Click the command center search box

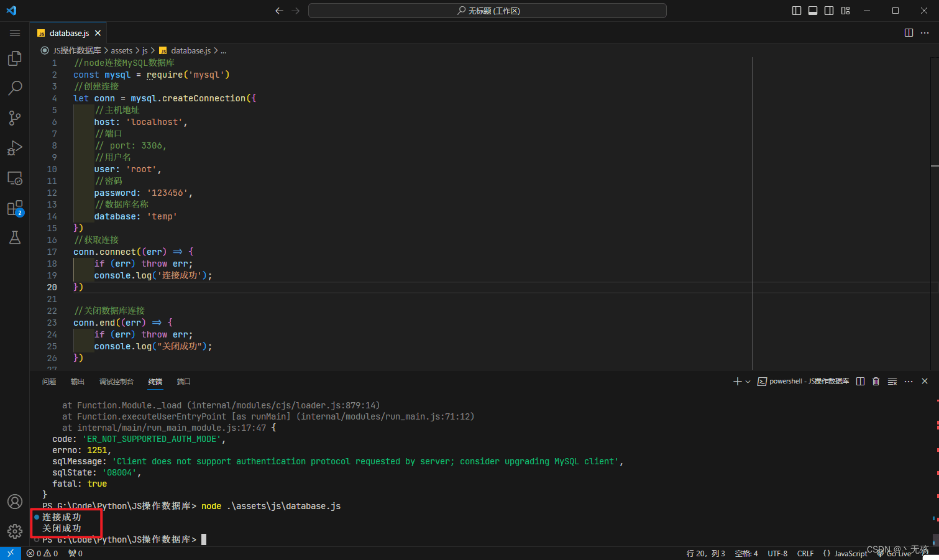click(487, 11)
